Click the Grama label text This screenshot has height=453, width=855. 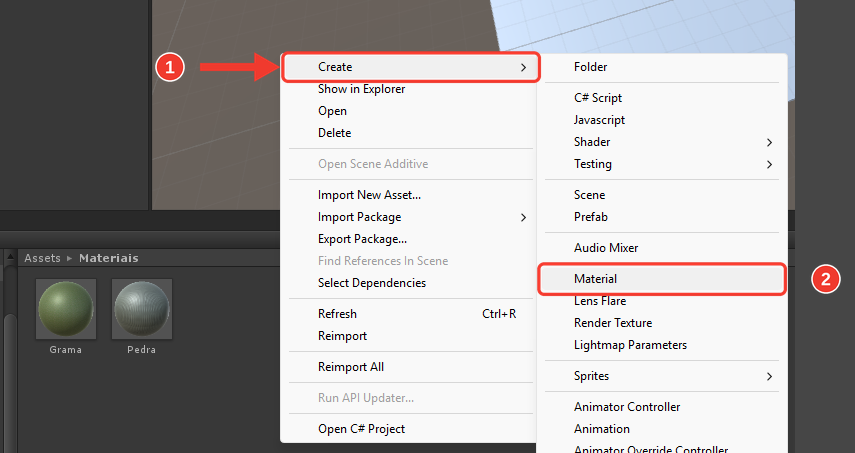[66, 350]
